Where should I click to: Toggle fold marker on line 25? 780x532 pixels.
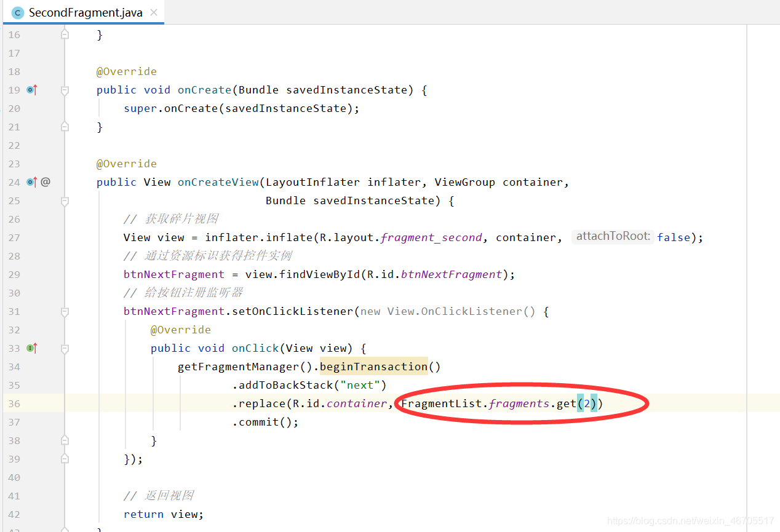(65, 201)
